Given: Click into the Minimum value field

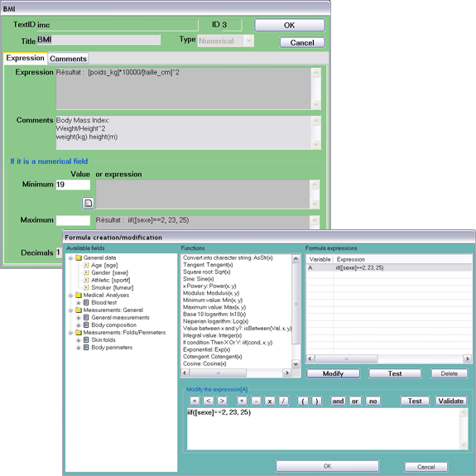Looking at the screenshot, I should (x=73, y=185).
